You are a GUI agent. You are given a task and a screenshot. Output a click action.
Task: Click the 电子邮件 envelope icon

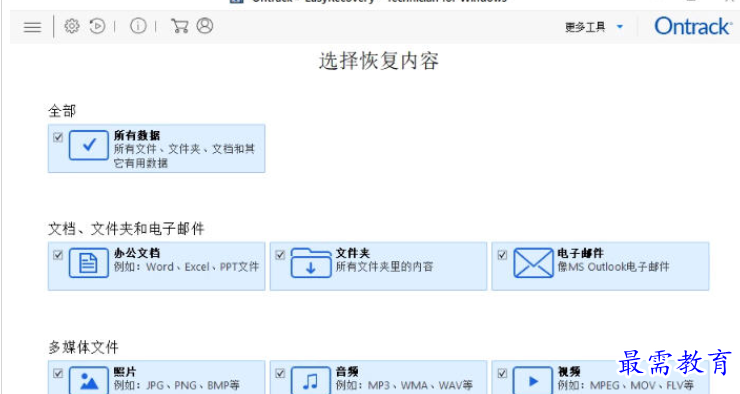(x=533, y=263)
